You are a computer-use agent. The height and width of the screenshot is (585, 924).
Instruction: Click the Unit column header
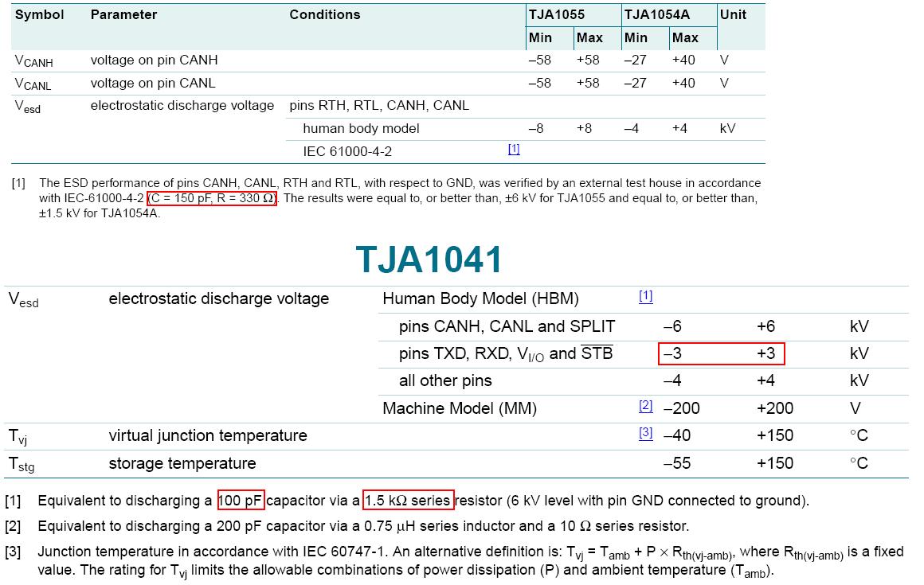tap(733, 14)
